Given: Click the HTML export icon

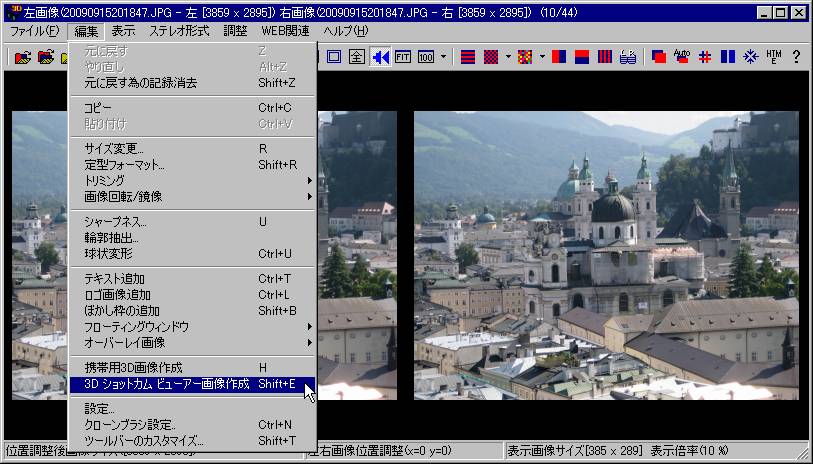Looking at the screenshot, I should (774, 57).
